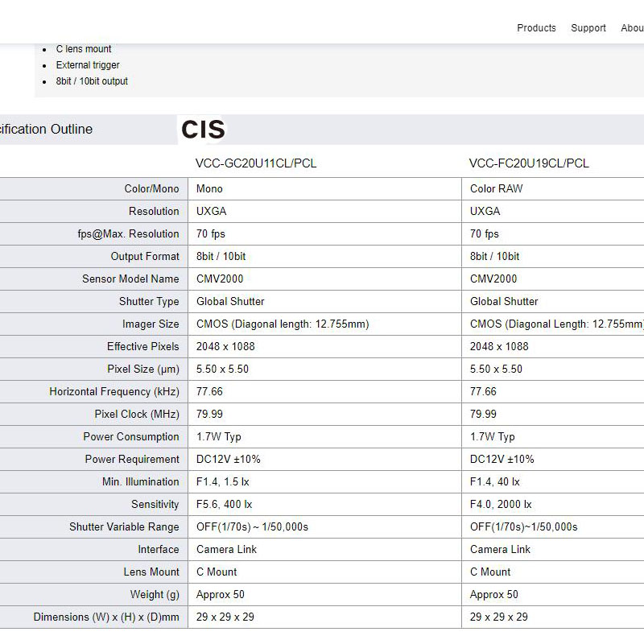Screen dimensions: 644x644
Task: Click the 'Dimensions (W) x (H) x (D)mm' label
Action: pyautogui.click(x=106, y=617)
